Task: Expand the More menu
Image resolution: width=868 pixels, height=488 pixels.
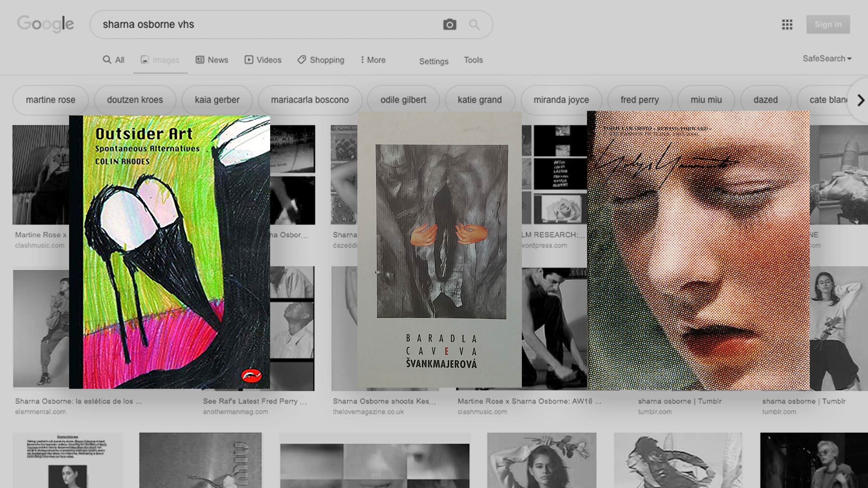Action: (x=373, y=60)
